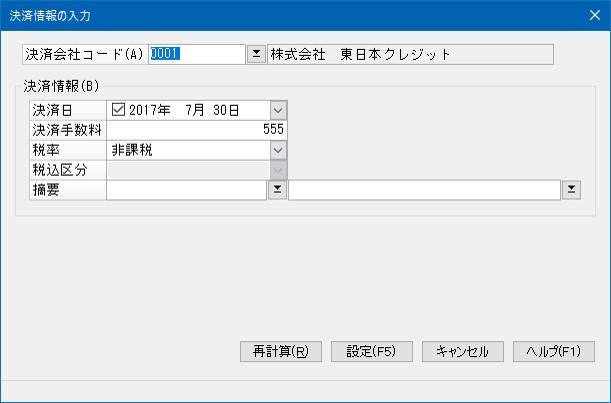Open the 税率 dropdown showing 非課税
The width and height of the screenshot is (611, 403).
tap(278, 150)
